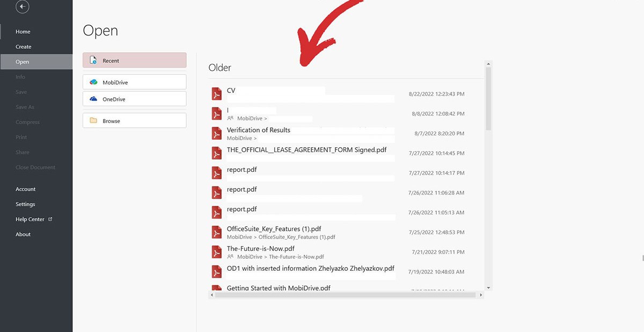Image resolution: width=644 pixels, height=332 pixels.
Task: Go to the Account page
Action: 26,189
